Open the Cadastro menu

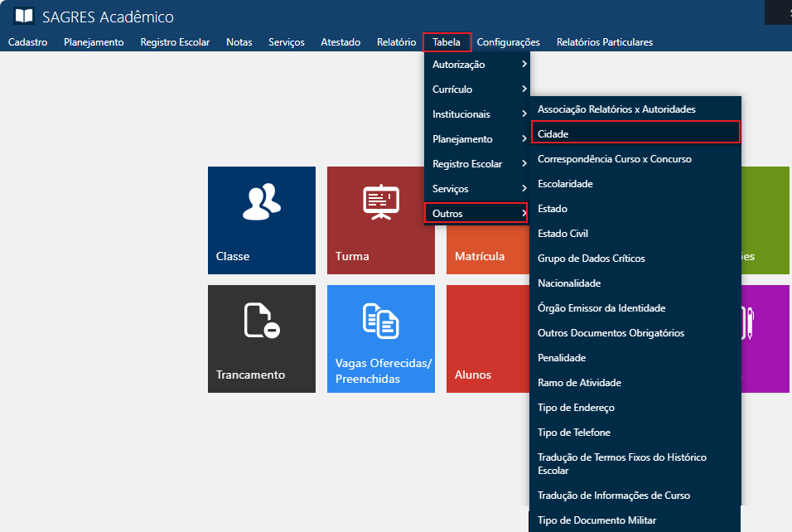point(27,42)
